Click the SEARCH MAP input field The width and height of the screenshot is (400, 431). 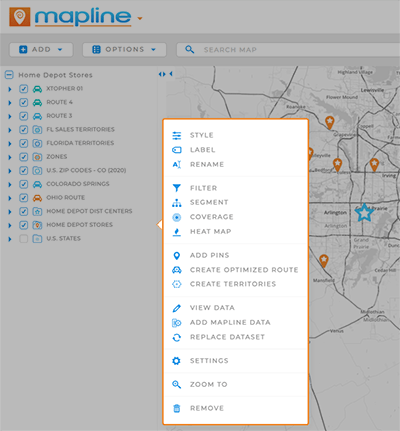pos(288,50)
